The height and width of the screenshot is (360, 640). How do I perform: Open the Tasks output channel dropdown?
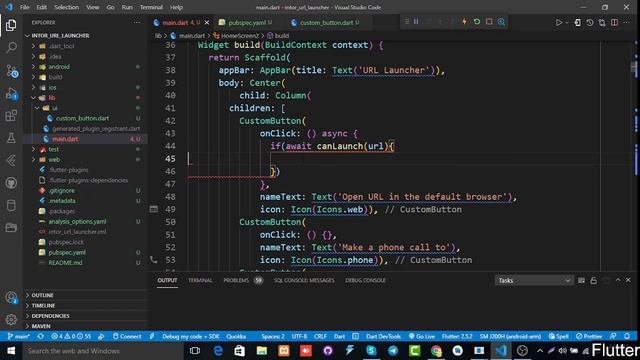click(x=533, y=280)
